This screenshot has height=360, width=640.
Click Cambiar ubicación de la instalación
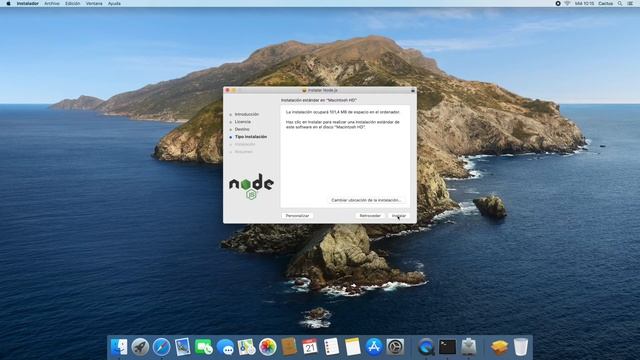366,200
